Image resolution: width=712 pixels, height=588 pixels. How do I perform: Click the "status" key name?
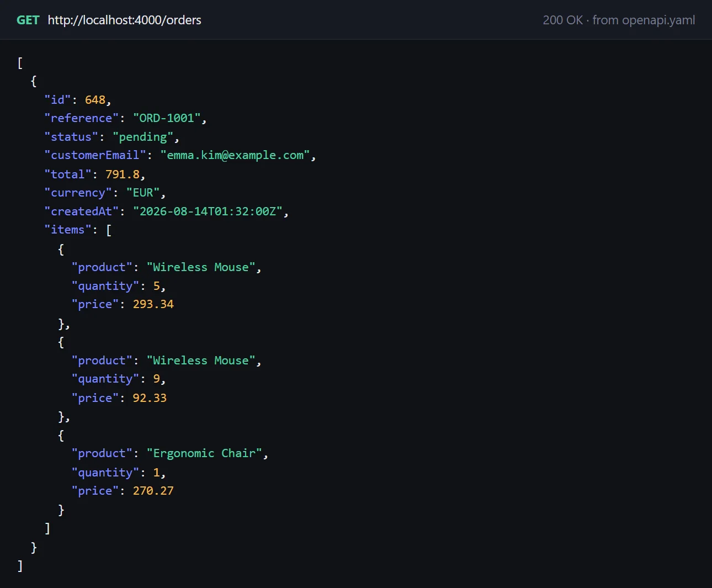click(x=71, y=137)
